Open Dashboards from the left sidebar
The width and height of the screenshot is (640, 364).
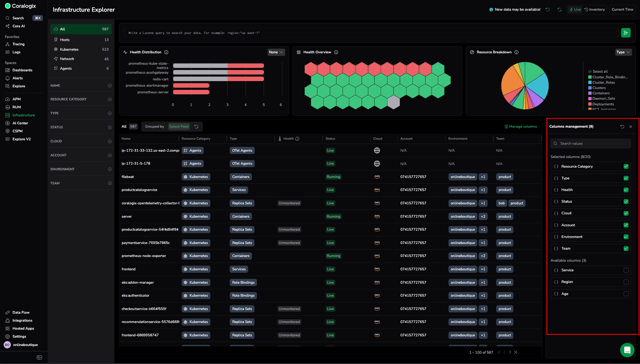(22, 70)
